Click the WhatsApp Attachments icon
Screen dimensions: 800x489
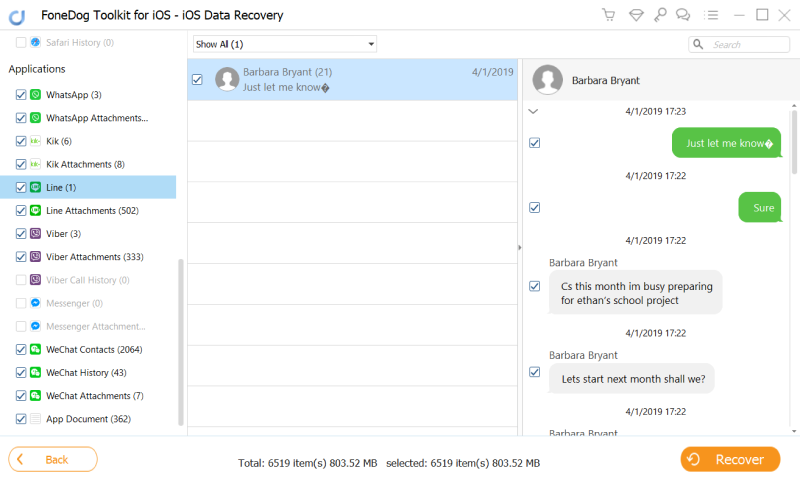tap(35, 118)
